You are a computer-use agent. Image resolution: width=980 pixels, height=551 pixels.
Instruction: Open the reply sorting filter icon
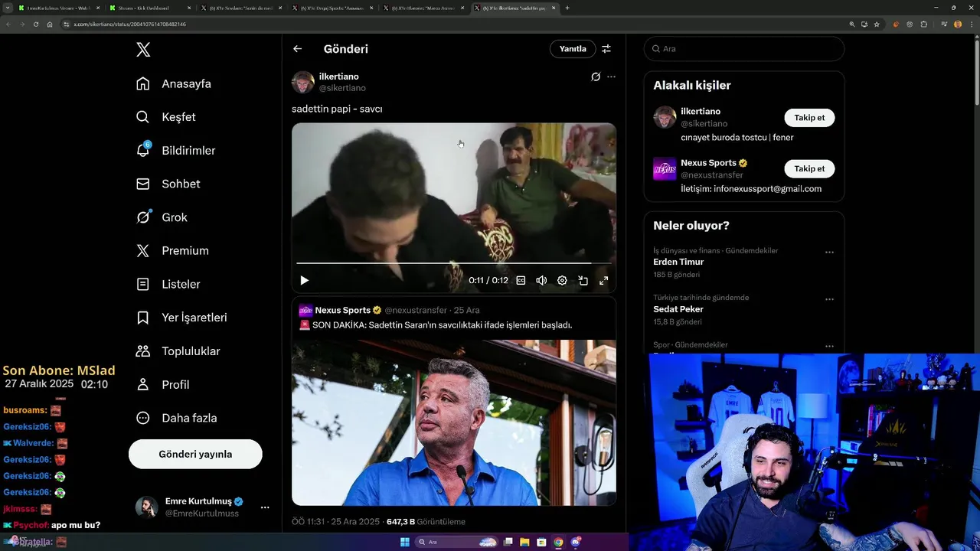click(606, 49)
